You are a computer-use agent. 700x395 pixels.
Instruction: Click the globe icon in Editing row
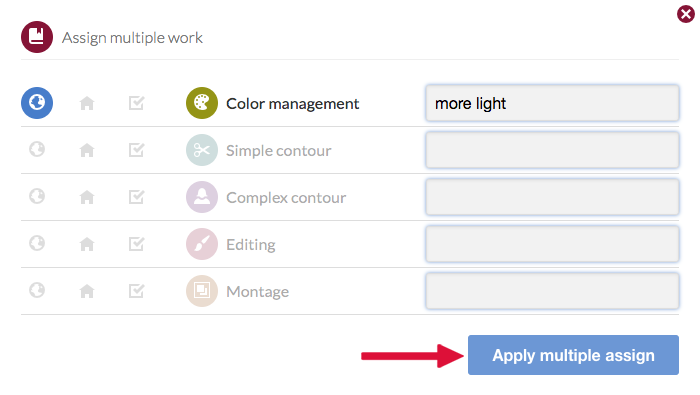[x=37, y=244]
